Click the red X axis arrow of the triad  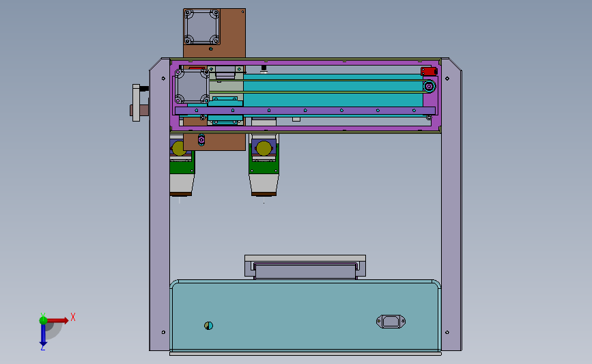point(57,320)
